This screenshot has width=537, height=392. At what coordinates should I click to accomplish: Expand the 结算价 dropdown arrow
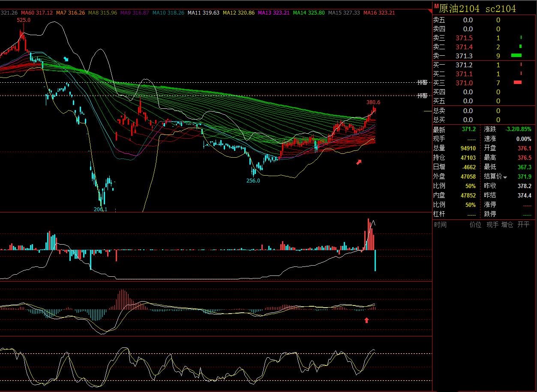click(505, 177)
